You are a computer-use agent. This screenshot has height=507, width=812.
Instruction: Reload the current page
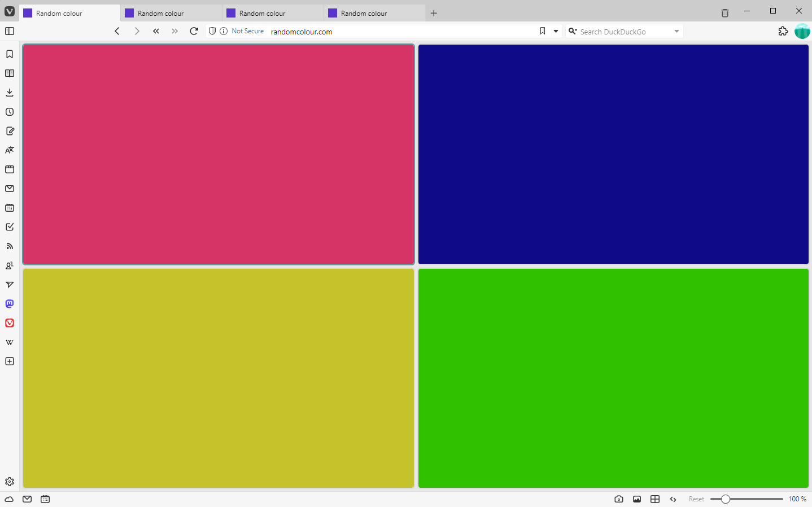point(194,31)
